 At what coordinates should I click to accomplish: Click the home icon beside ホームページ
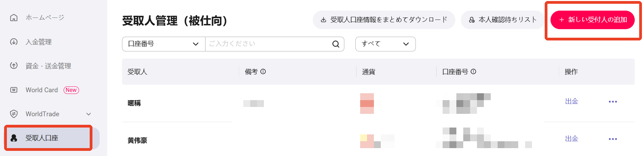tap(14, 17)
